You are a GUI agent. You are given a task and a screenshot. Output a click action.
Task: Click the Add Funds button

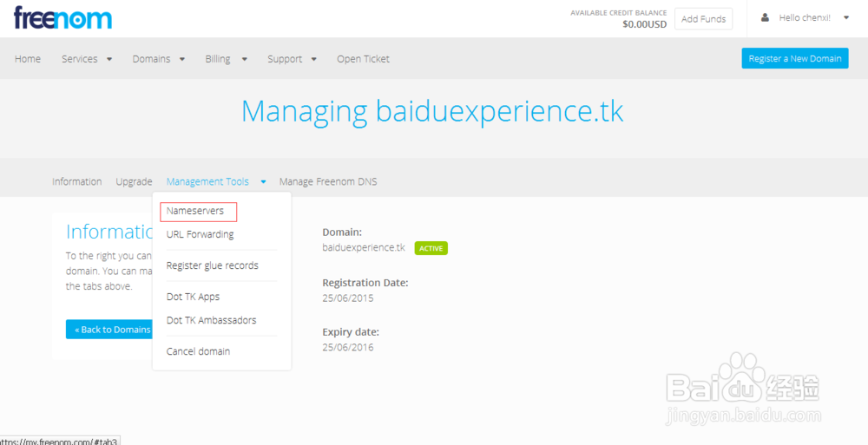(704, 19)
